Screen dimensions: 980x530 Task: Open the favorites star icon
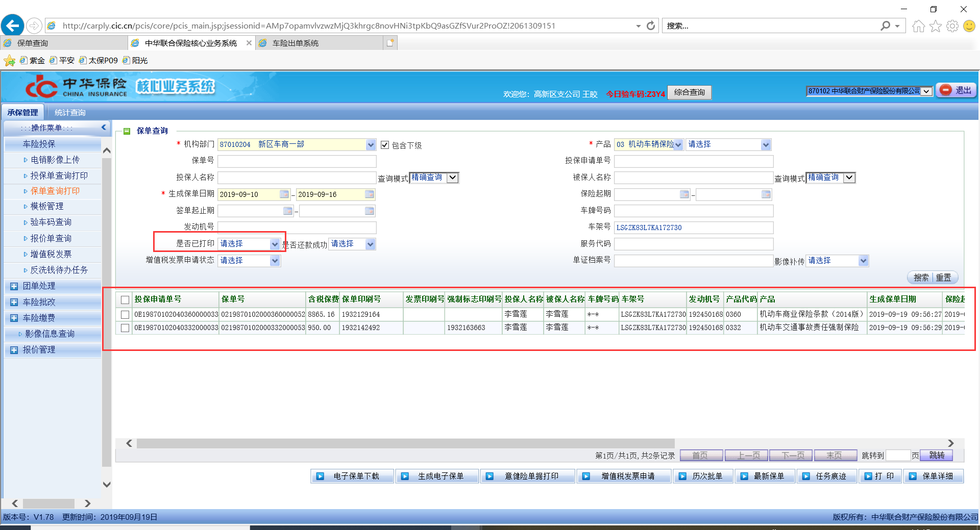(x=936, y=26)
